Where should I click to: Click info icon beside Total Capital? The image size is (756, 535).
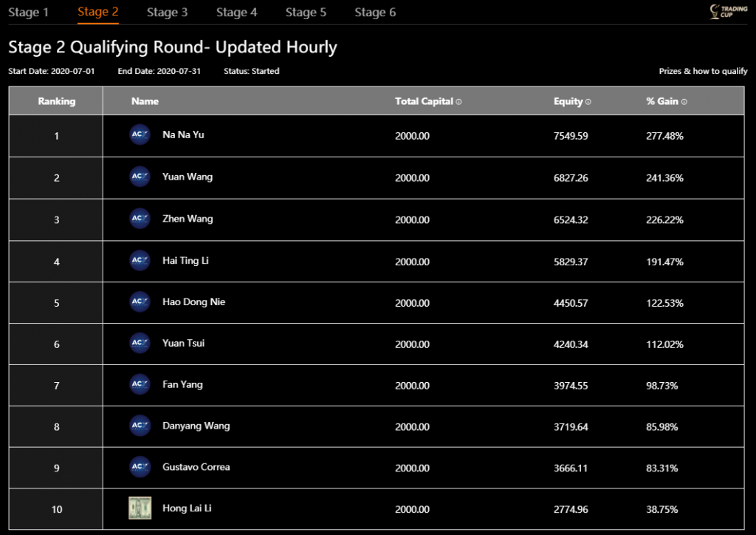(459, 102)
